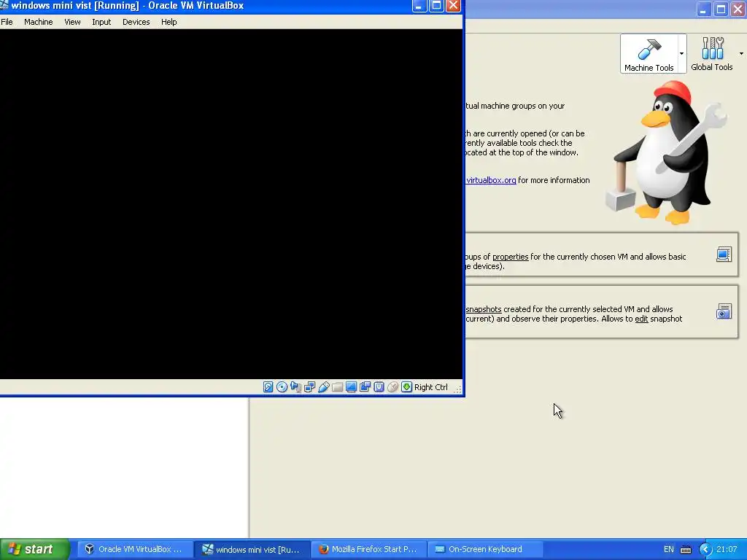The image size is (747, 560).
Task: Open the Devices menu
Action: coord(136,22)
